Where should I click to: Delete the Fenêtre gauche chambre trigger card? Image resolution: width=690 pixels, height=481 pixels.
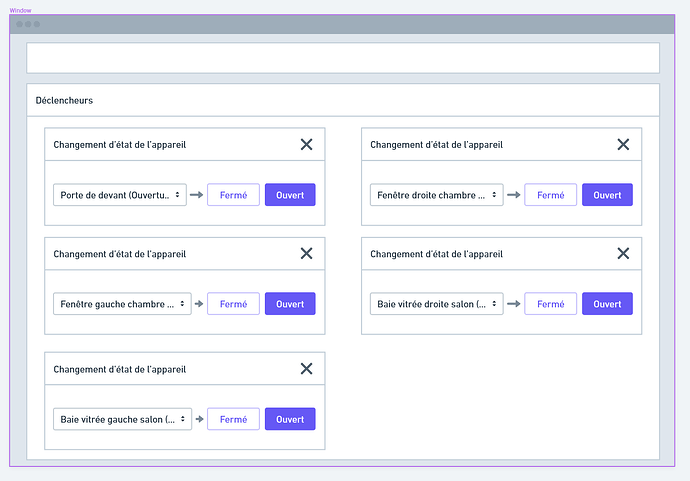(306, 253)
